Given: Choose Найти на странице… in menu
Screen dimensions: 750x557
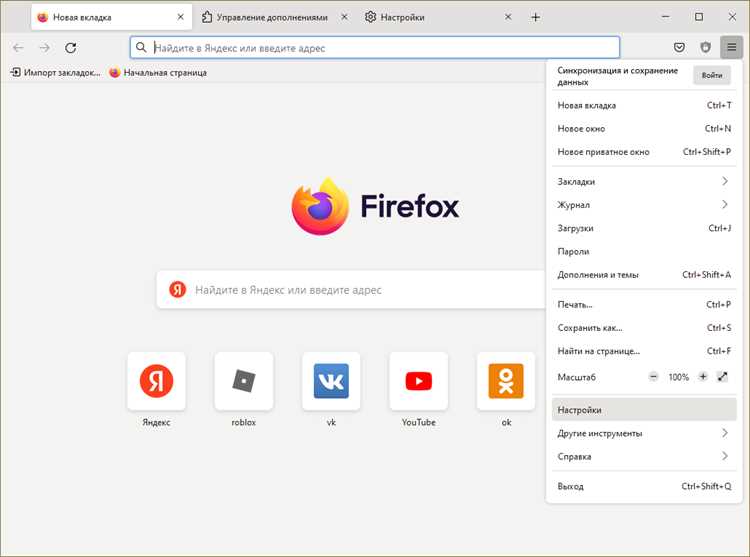Looking at the screenshot, I should 644,351.
